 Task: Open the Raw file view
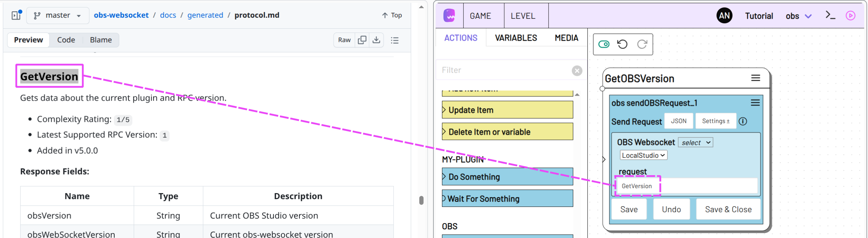coord(344,40)
